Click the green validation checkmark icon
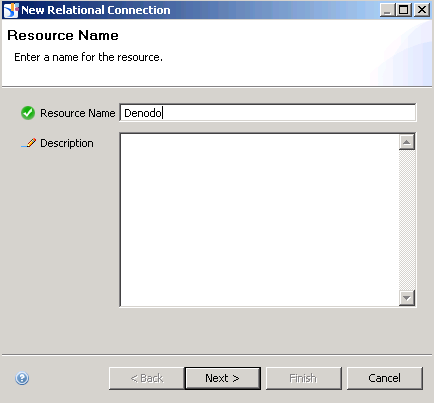This screenshot has height=403, width=434. pyautogui.click(x=28, y=113)
